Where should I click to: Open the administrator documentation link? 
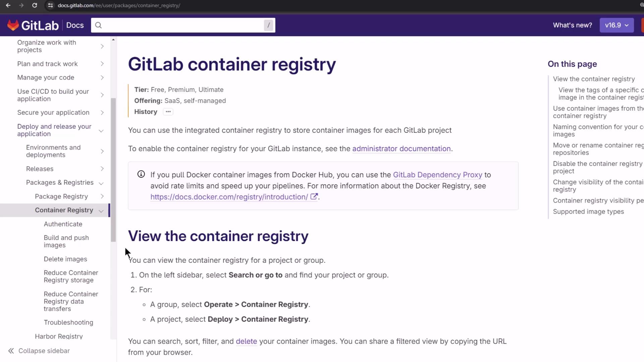401,148
